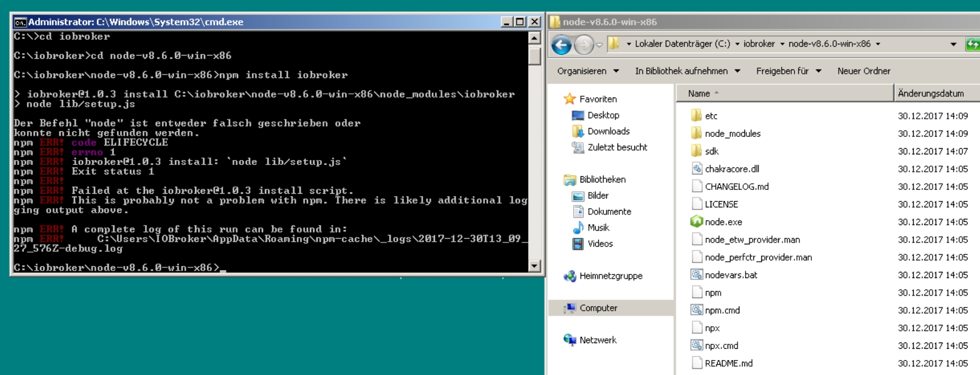Select the npm.cmd file icon

[697, 310]
